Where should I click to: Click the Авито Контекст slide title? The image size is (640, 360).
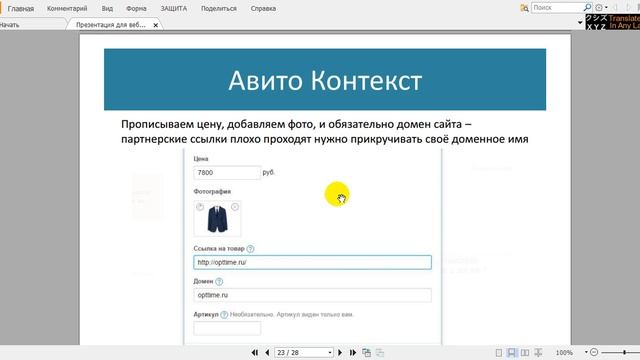(x=325, y=80)
